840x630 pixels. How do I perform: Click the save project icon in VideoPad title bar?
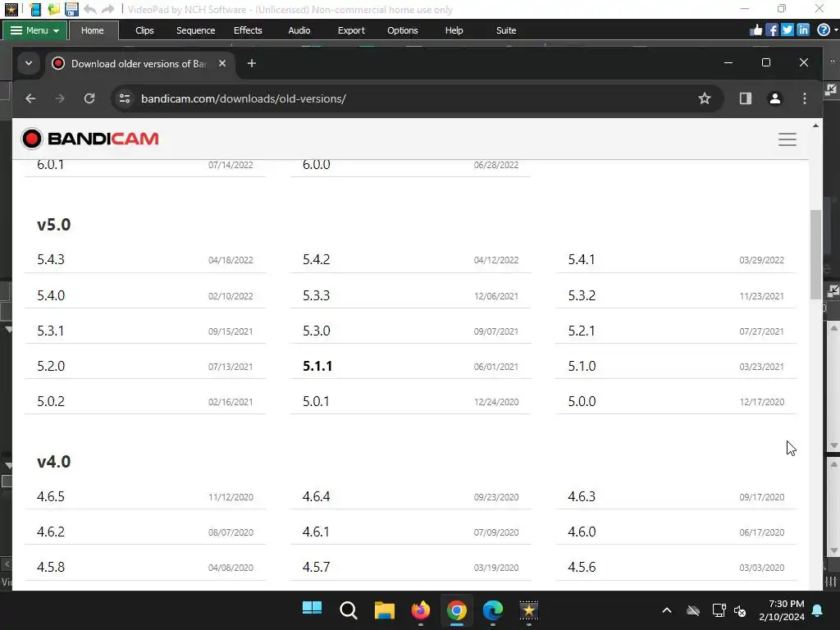(x=71, y=9)
